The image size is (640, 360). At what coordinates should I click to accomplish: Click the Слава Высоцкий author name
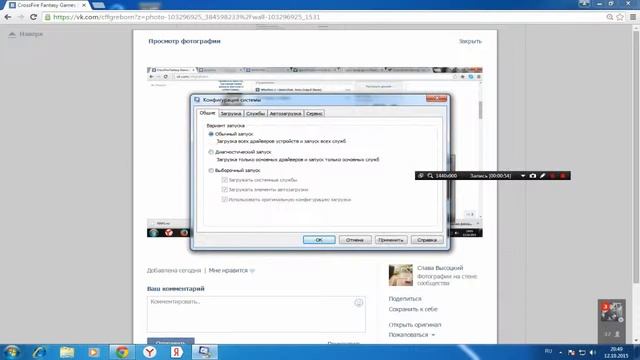(440, 268)
